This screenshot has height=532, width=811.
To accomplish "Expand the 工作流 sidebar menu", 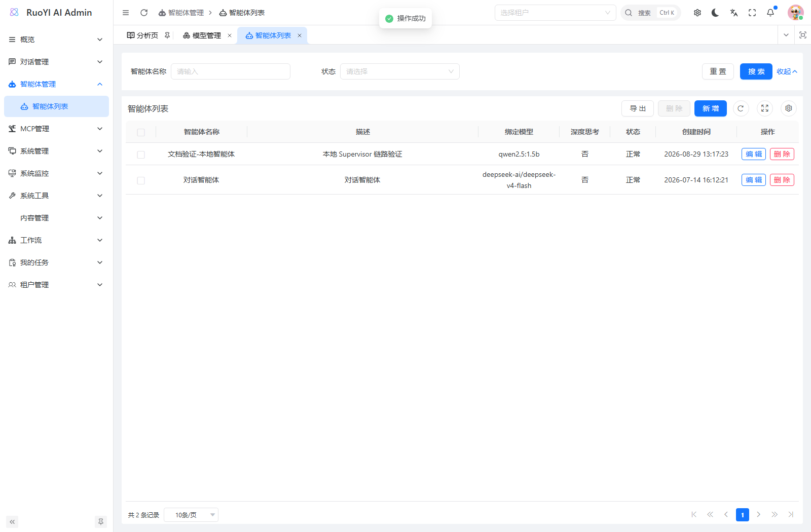I will coord(56,240).
